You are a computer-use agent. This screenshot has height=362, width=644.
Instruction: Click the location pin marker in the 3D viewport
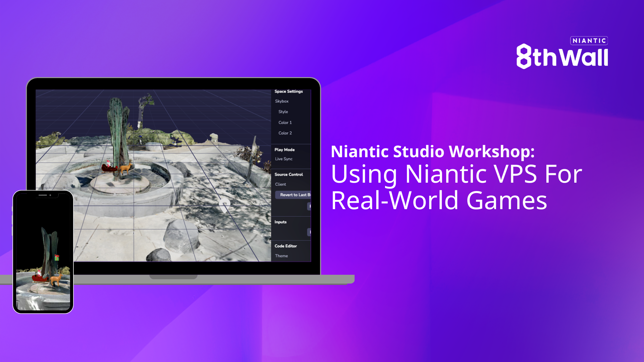click(224, 204)
